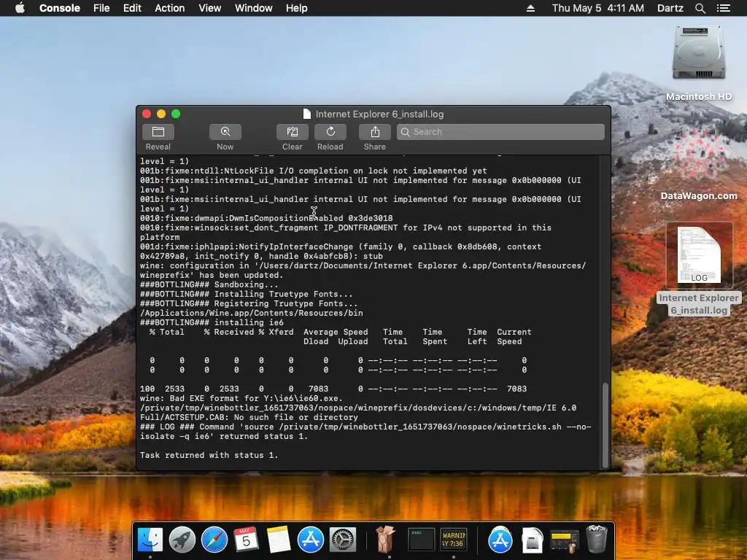Image resolution: width=747 pixels, height=560 pixels.
Task: Click the date and time in the menu bar
Action: pyautogui.click(x=598, y=8)
